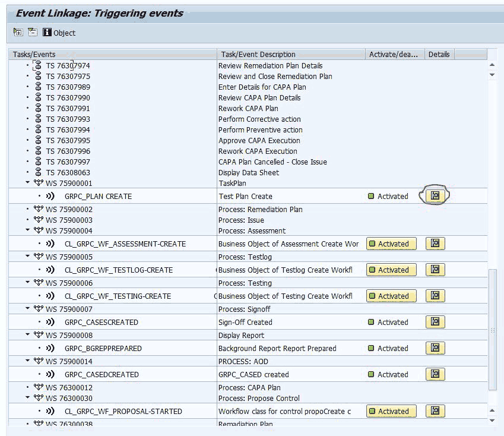504x436 pixels.
Task: Collapse the WS 75900004 Assessment node
Action: coord(27,231)
